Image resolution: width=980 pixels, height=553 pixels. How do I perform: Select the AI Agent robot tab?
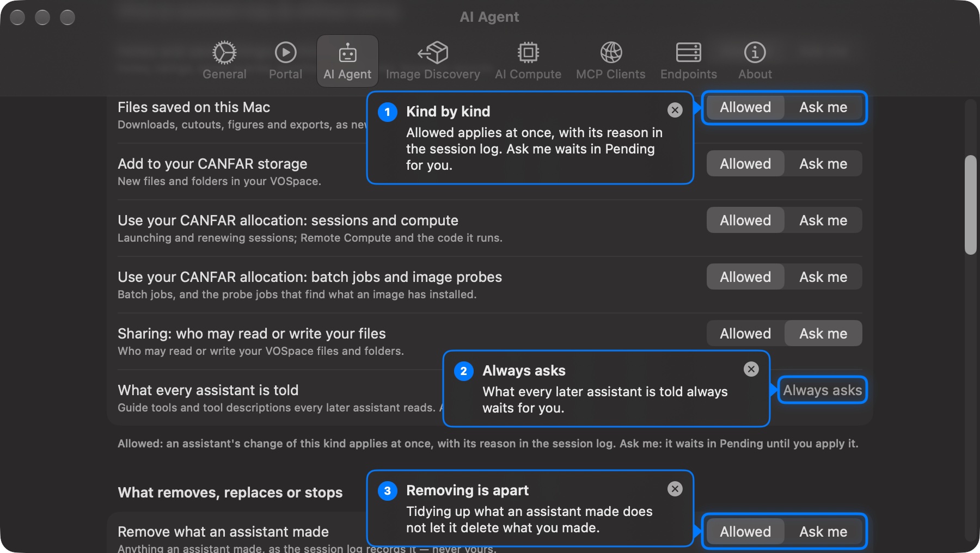point(347,60)
